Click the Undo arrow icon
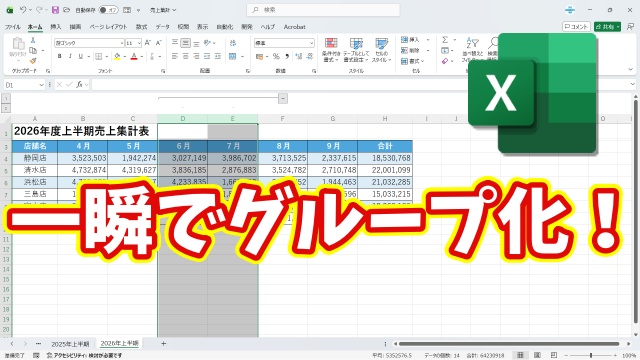Image resolution: width=640 pixels, height=360 pixels. click(x=23, y=10)
